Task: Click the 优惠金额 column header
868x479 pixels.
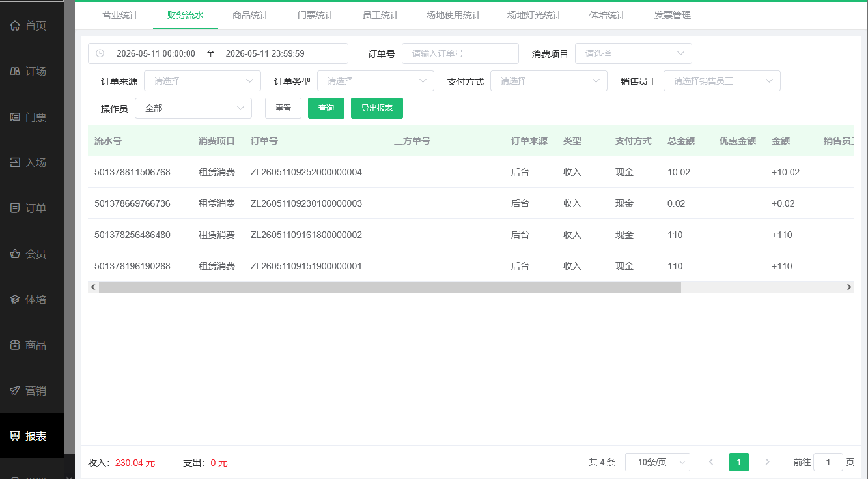Action: [x=738, y=141]
